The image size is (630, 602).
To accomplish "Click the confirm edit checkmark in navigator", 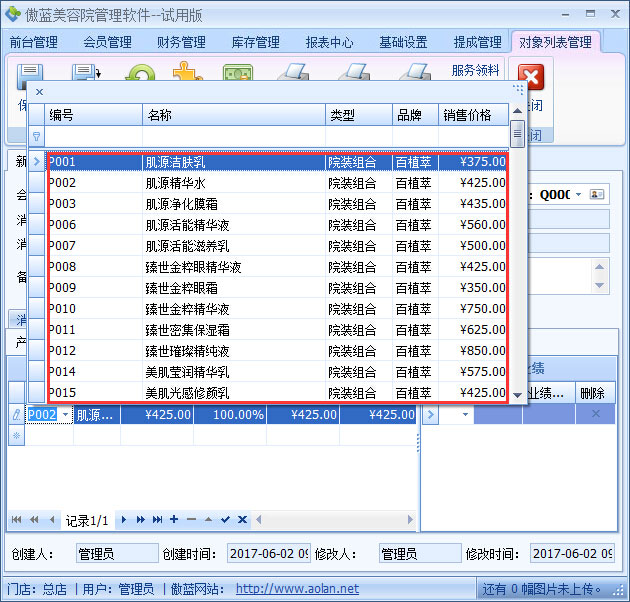I will coord(225,520).
